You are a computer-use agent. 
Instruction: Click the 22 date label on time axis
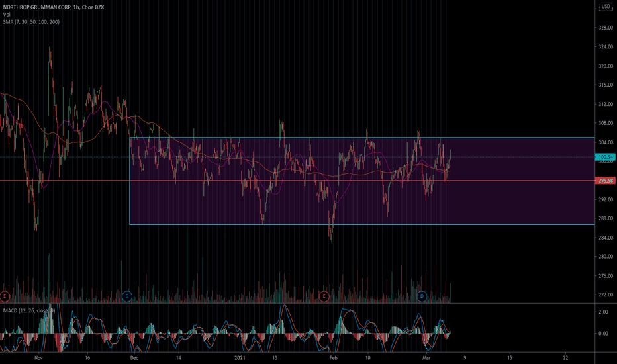click(565, 357)
